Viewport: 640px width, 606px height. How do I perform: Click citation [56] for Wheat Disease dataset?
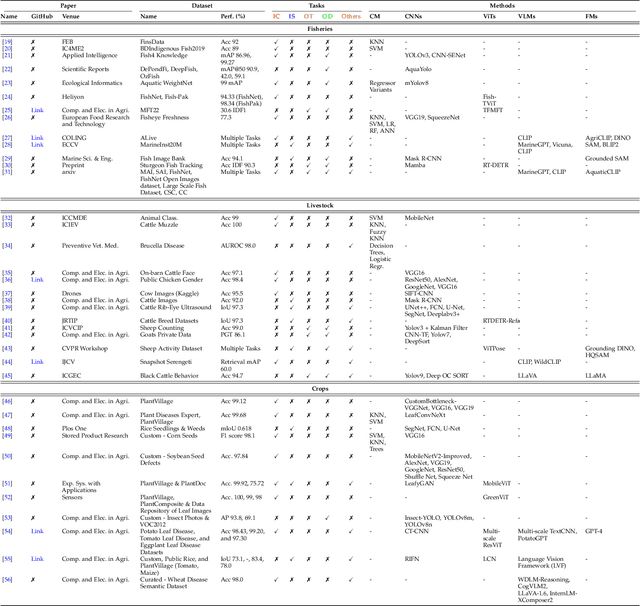7,579
